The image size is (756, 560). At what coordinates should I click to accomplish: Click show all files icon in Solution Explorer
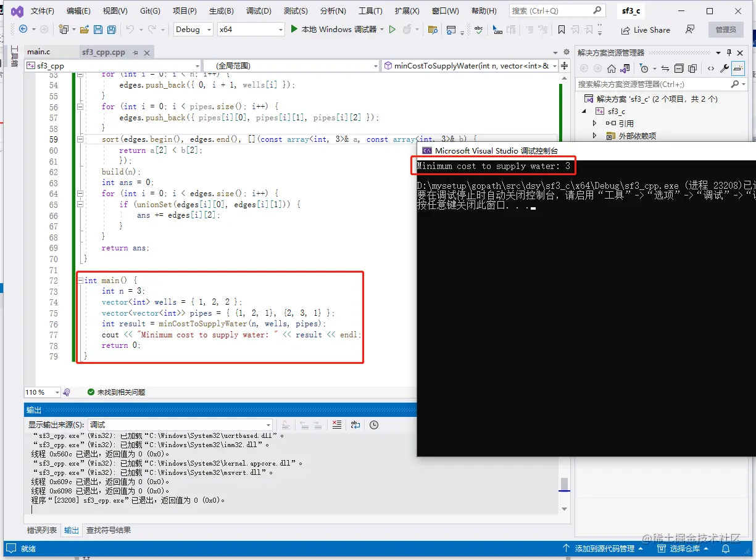pyautogui.click(x=692, y=68)
